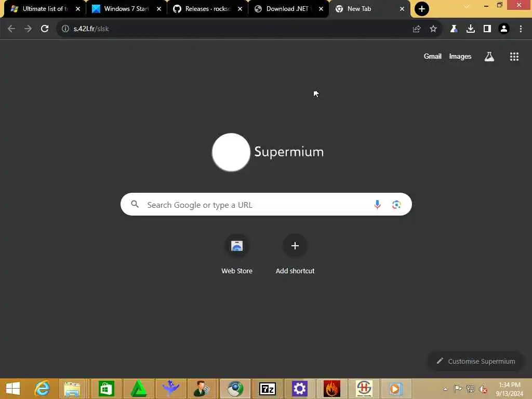Show hidden system tray icons
This screenshot has height=399, width=532.
point(445,389)
